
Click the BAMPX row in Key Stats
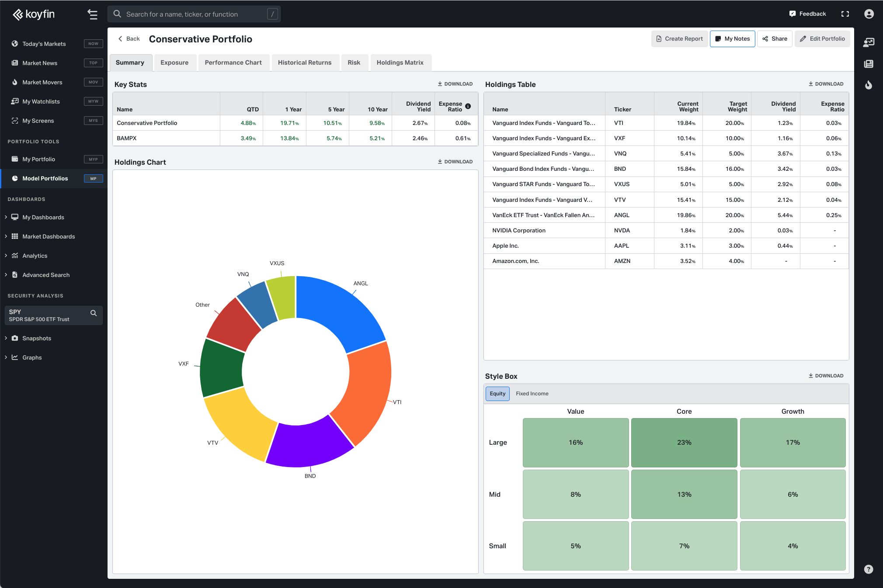[x=295, y=138]
